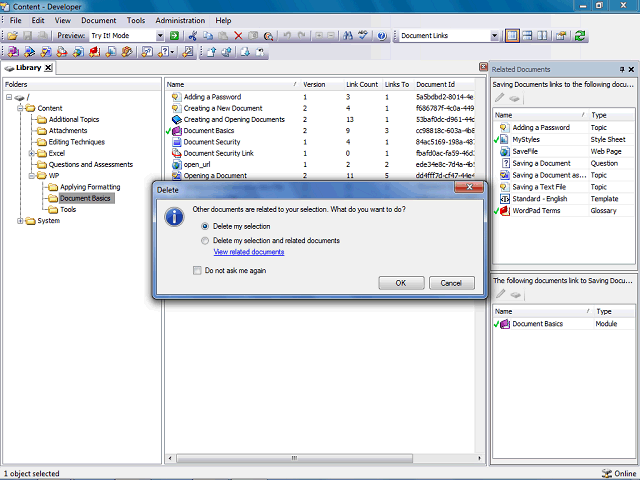
Task: Collapse the Content folder
Action: click(x=20, y=108)
